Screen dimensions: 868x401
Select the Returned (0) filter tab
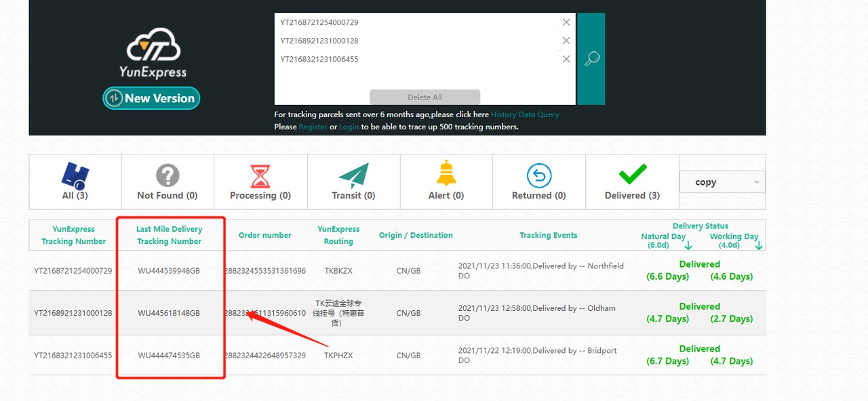[x=539, y=182]
